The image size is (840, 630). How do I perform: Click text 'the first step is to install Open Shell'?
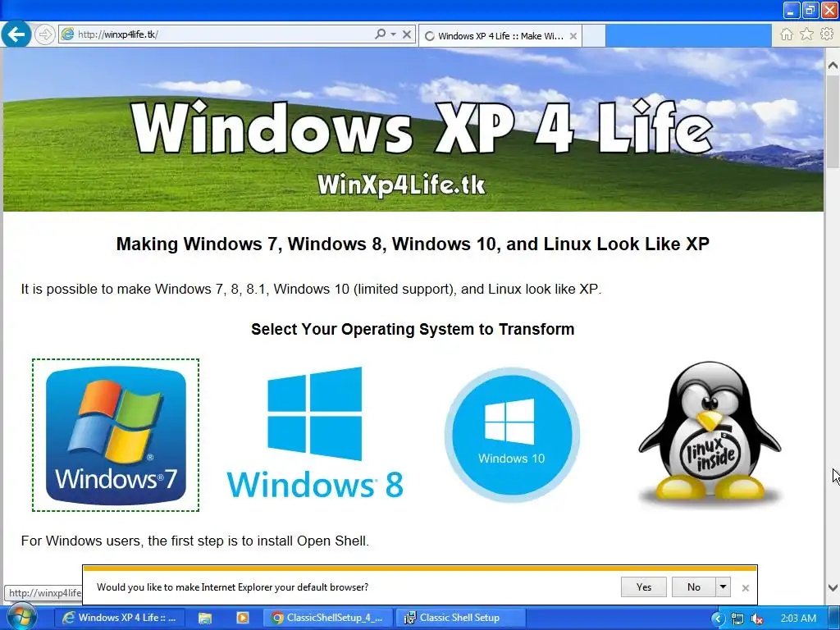click(x=258, y=541)
